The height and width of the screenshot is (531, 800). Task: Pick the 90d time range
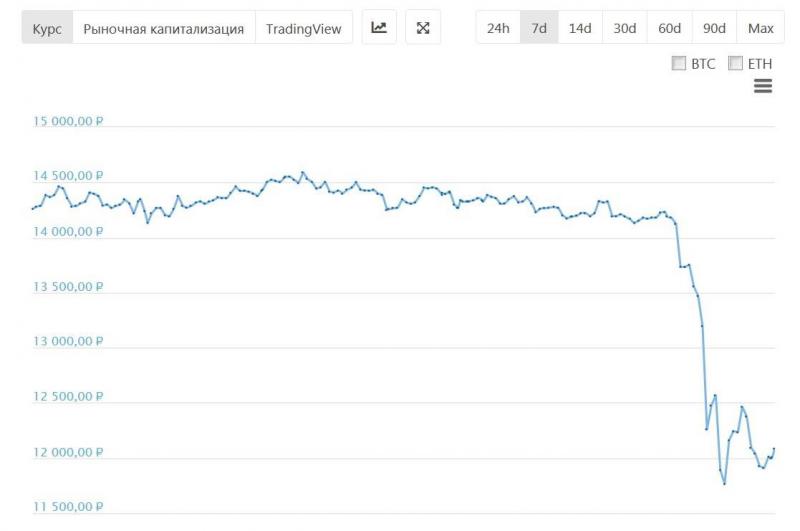[x=714, y=28]
